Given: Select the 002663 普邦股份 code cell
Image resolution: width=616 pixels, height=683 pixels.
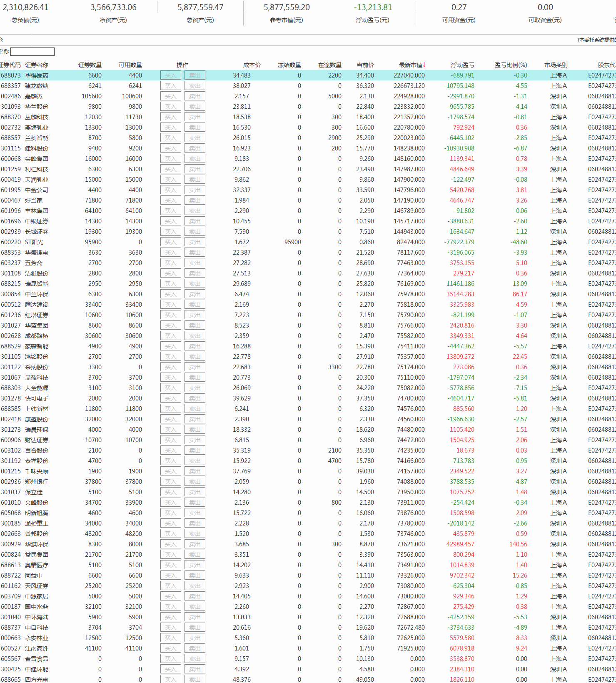Looking at the screenshot, I should point(11,534).
